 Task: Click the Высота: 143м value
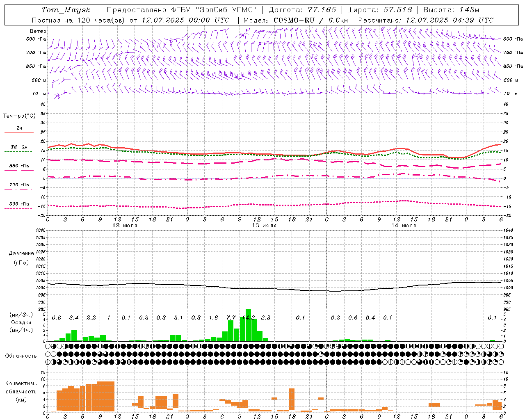click(x=451, y=10)
